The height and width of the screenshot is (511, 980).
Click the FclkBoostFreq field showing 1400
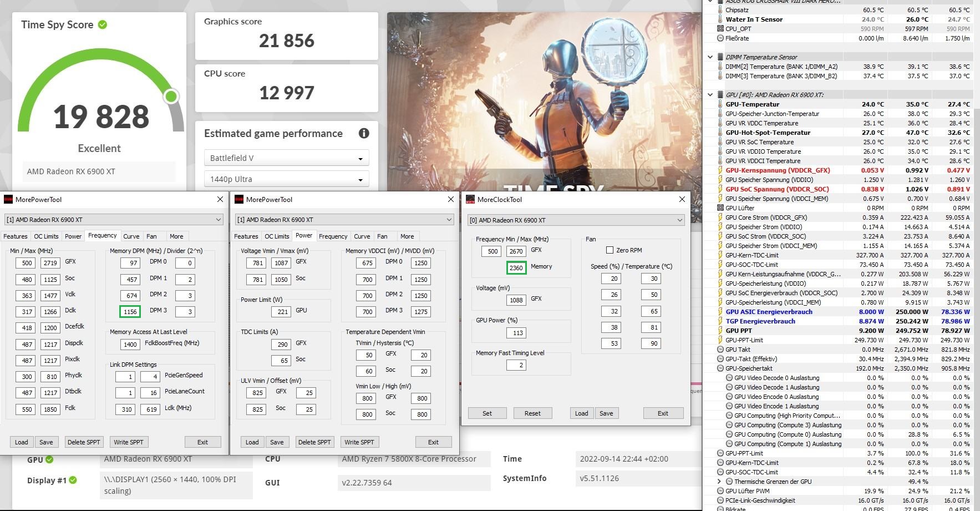coord(130,345)
